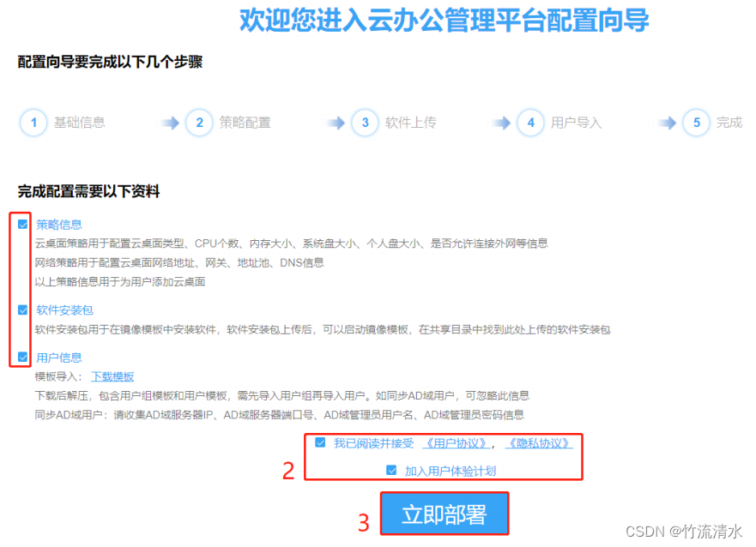Image resolution: width=756 pixels, height=547 pixels.
Task: Click arrow before step 5 完成
Action: pos(668,123)
